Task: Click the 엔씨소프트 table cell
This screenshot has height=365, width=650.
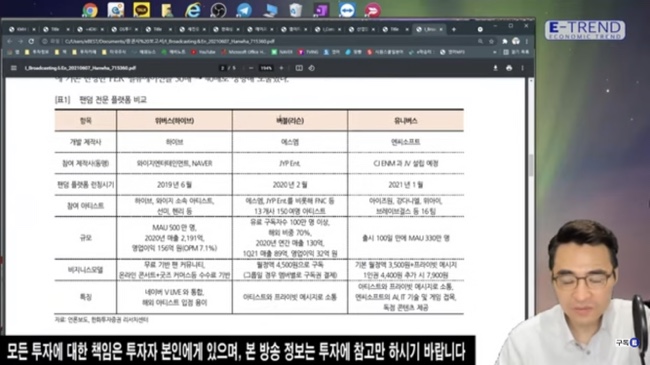Action: pyautogui.click(x=405, y=142)
